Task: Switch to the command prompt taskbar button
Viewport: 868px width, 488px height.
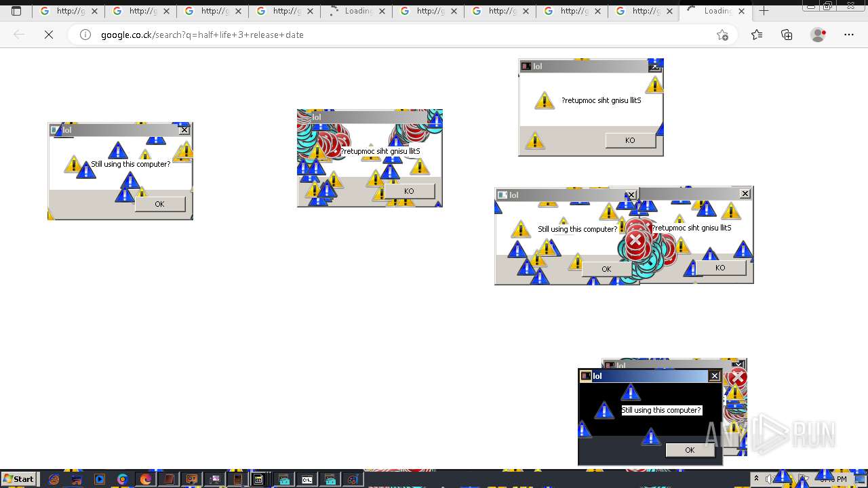Action: click(307, 479)
